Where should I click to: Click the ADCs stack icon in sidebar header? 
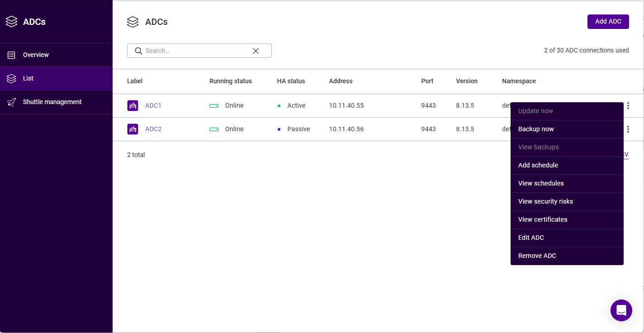[x=11, y=22]
